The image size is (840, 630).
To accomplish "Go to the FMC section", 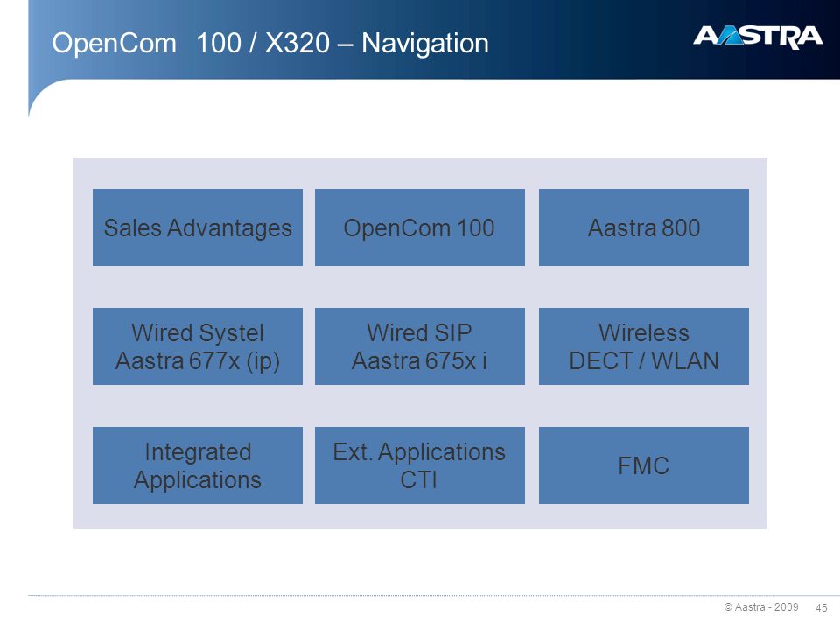I will coord(644,465).
